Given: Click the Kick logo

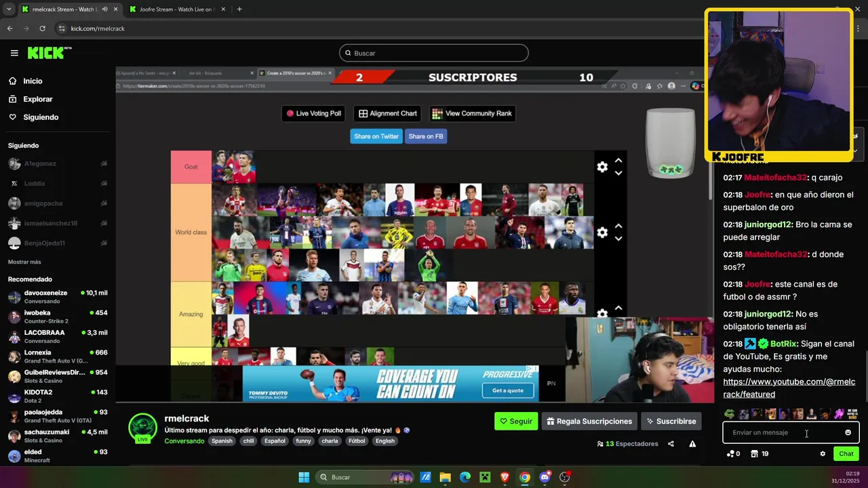Looking at the screenshot, I should coord(49,53).
